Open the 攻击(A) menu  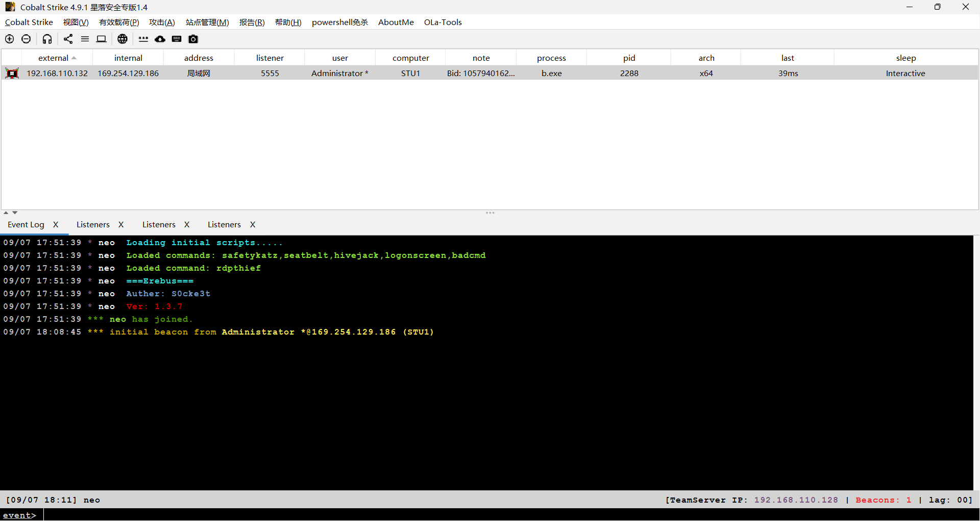[162, 22]
